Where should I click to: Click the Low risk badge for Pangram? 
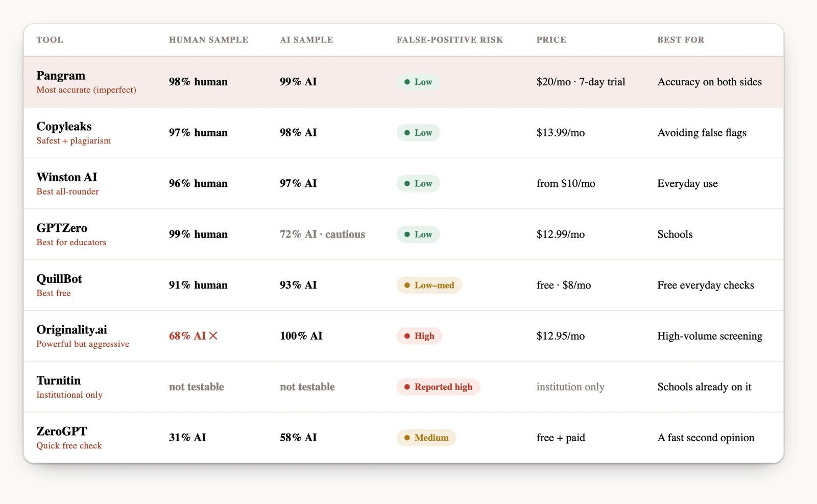click(x=418, y=82)
